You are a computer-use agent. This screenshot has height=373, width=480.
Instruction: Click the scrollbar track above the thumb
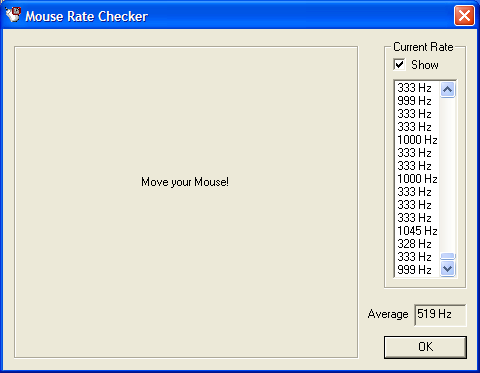[x=447, y=175]
